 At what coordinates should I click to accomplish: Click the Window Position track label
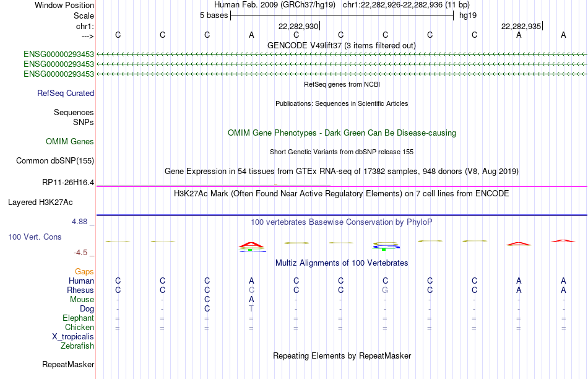coord(64,5)
